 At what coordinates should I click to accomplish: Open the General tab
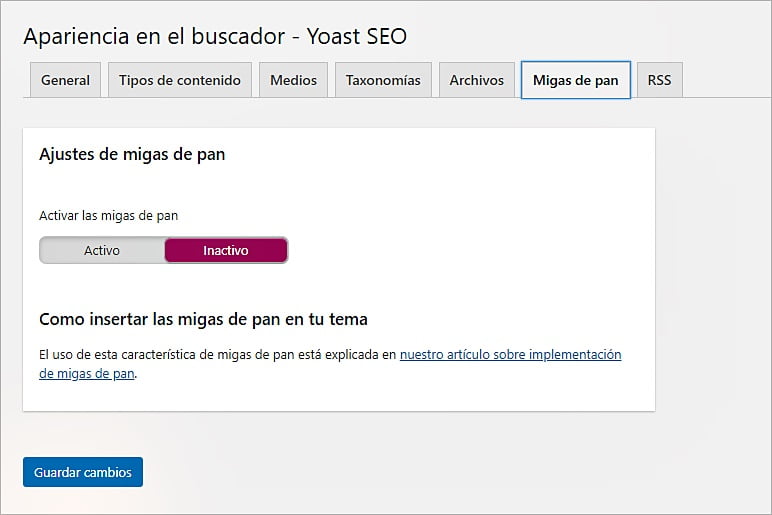click(x=65, y=80)
